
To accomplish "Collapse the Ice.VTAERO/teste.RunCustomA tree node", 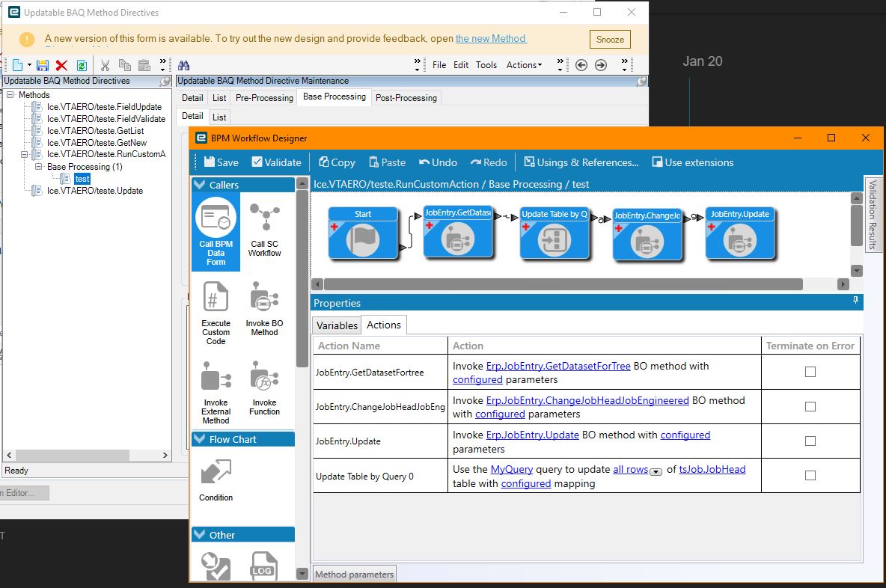I will (x=24, y=154).
